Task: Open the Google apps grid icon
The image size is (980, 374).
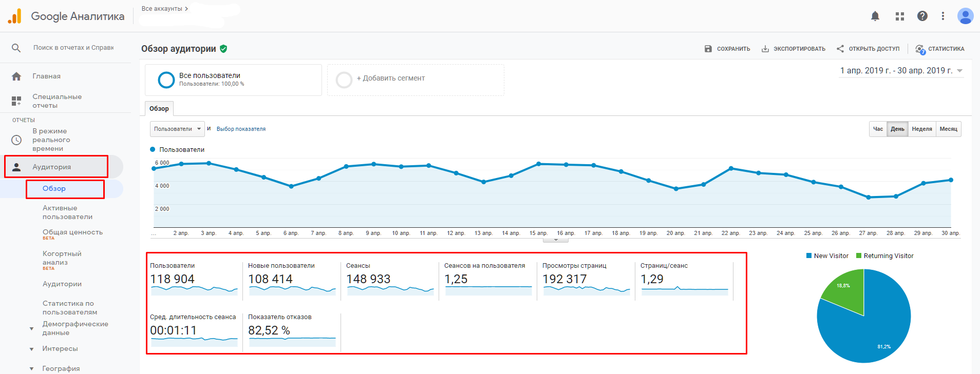Action: coord(899,16)
